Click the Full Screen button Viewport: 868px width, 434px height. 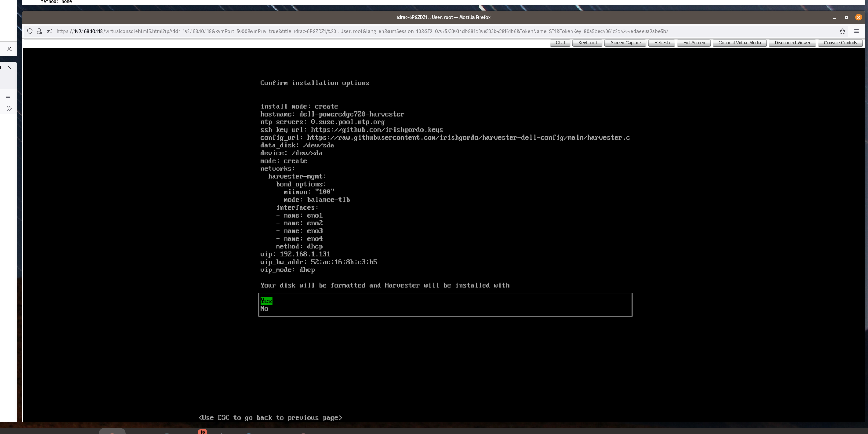pyautogui.click(x=693, y=43)
